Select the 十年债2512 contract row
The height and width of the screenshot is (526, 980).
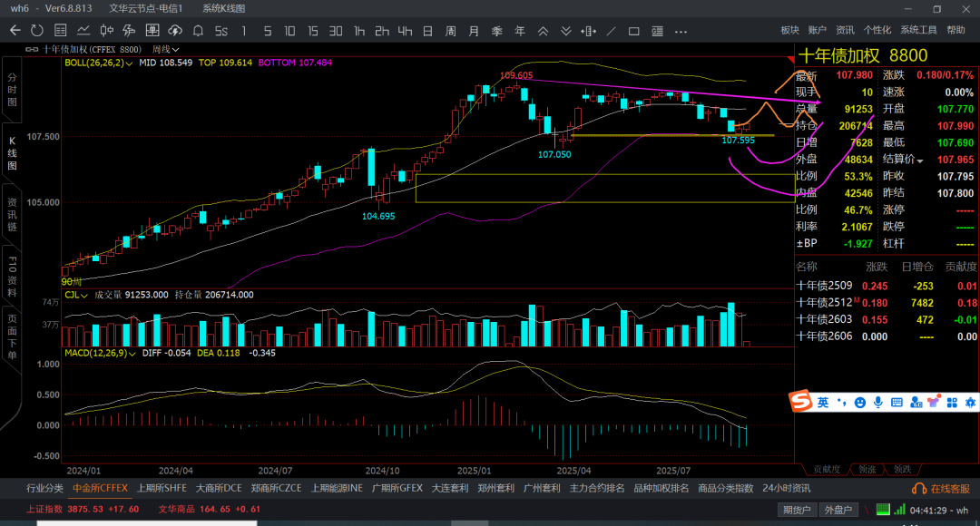(887, 302)
